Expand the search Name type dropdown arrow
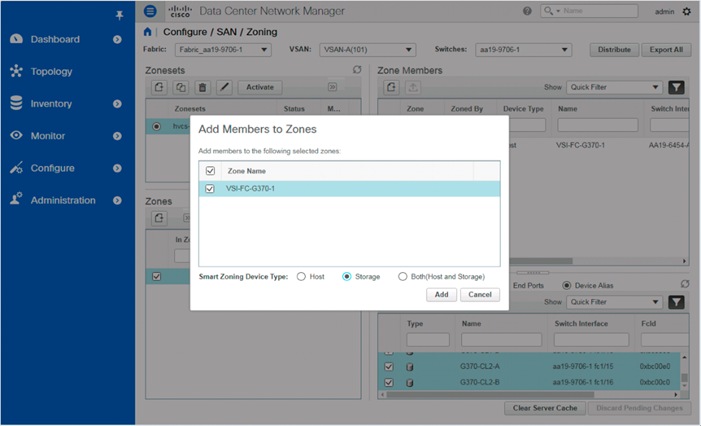Screen dimensions: 701x426 coord(558,11)
